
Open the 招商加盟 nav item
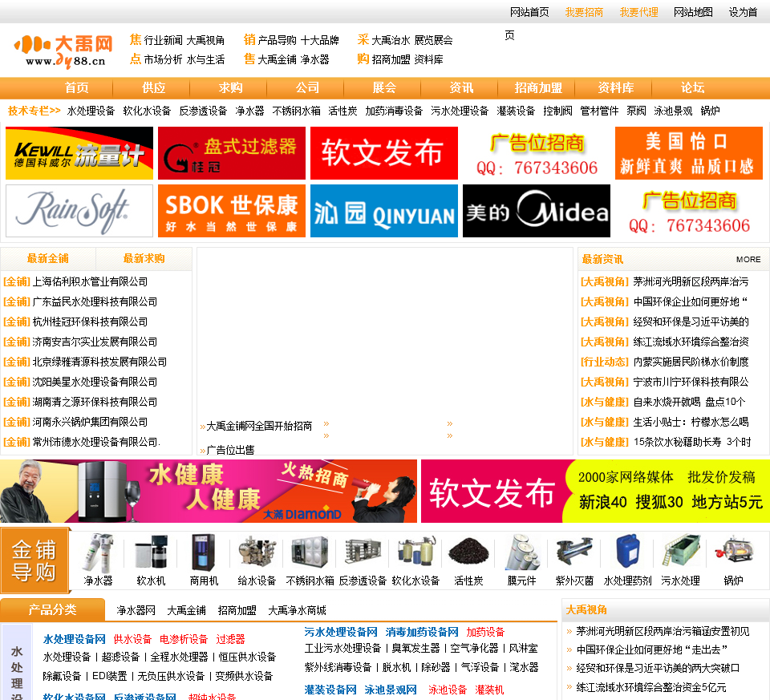pos(538,88)
